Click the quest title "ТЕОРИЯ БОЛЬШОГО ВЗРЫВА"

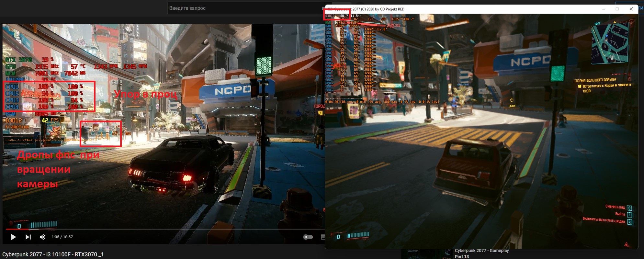pos(595,80)
